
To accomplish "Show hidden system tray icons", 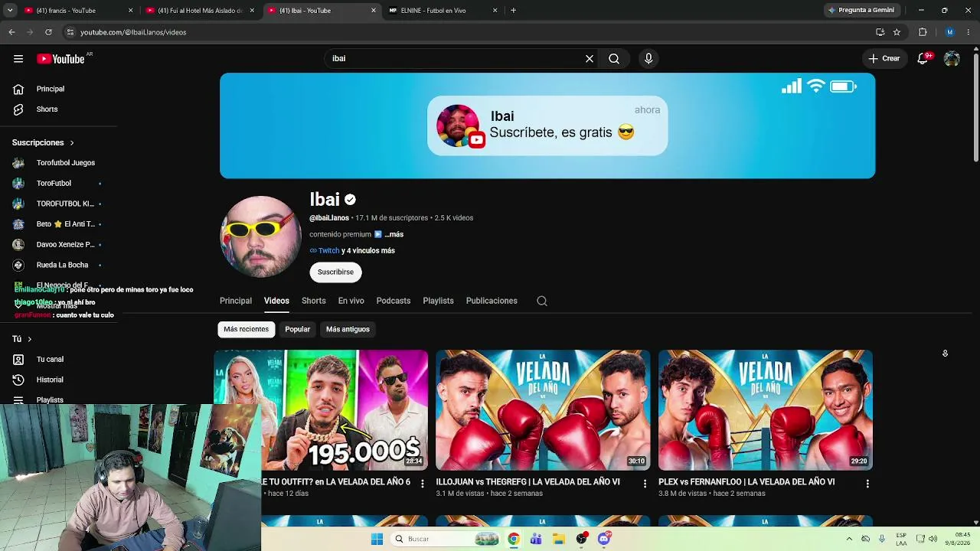I will pyautogui.click(x=849, y=539).
